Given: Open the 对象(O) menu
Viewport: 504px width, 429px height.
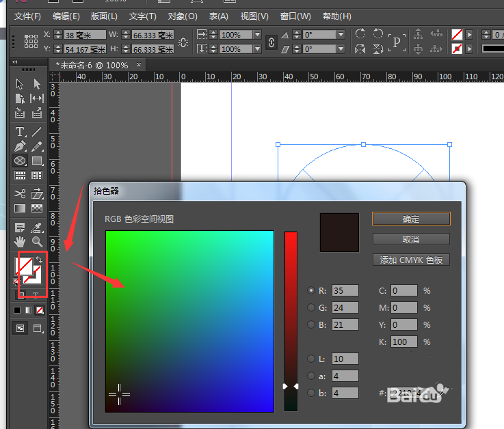Looking at the screenshot, I should (x=183, y=16).
